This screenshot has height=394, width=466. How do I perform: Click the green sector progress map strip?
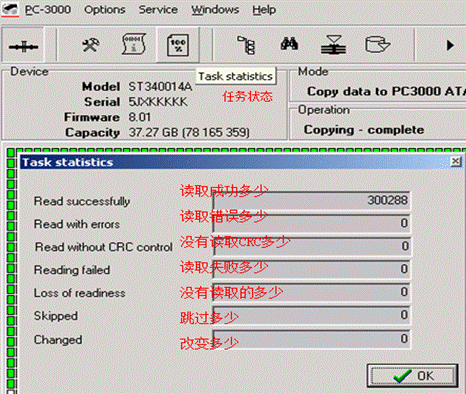[11, 271]
